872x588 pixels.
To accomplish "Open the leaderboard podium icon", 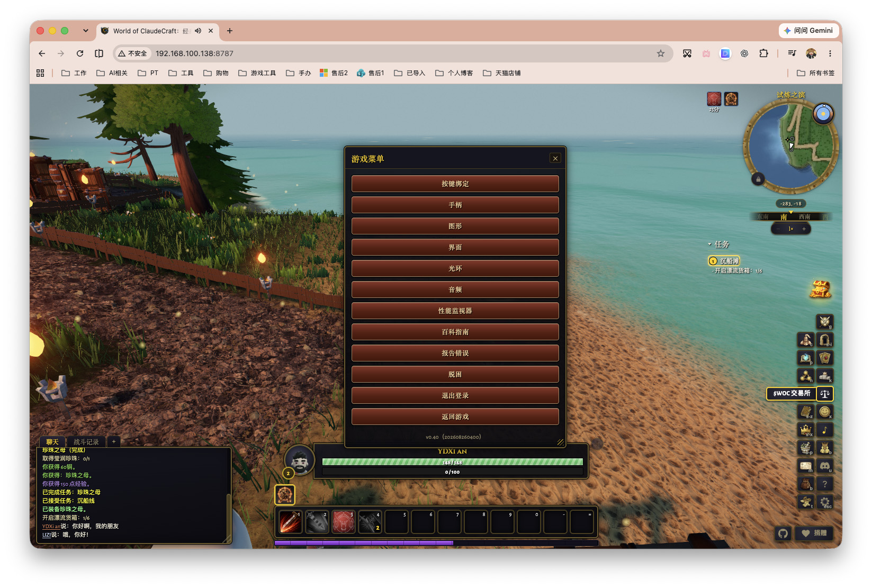I will 824,376.
